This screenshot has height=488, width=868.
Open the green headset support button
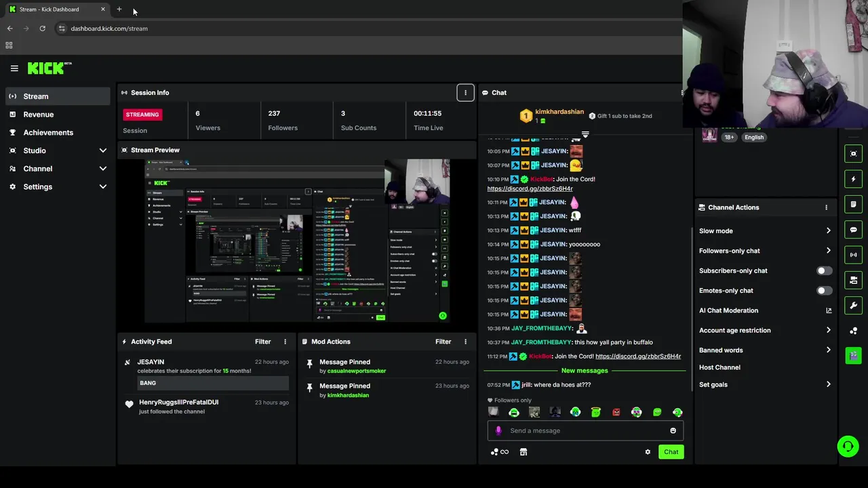coord(848,446)
